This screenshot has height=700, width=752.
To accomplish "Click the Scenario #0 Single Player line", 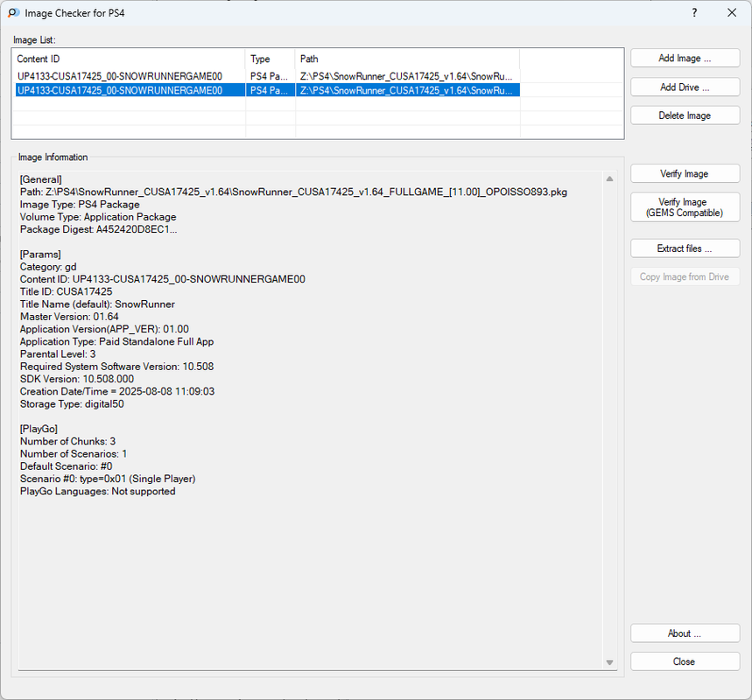I will pos(108,479).
